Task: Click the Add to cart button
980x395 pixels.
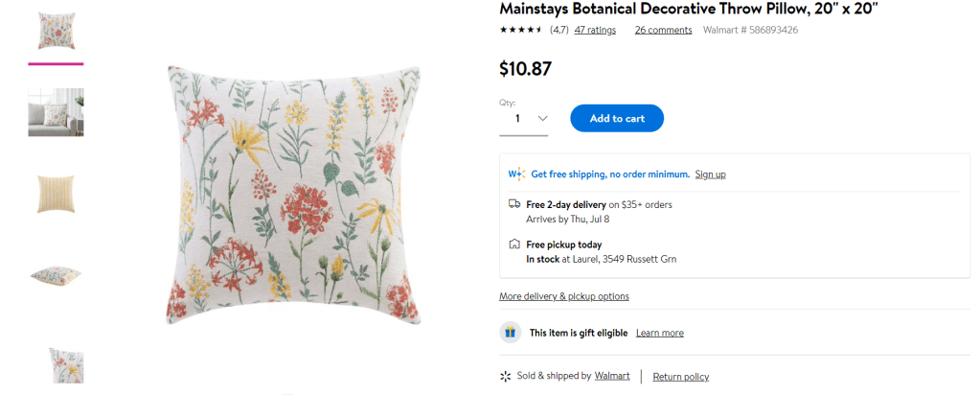Action: click(616, 119)
